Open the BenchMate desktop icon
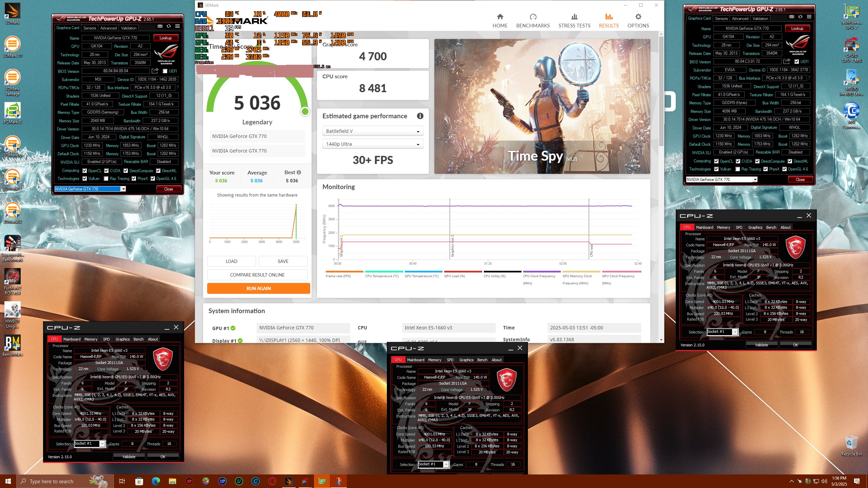This screenshot has width=868, height=488. coord(12,346)
